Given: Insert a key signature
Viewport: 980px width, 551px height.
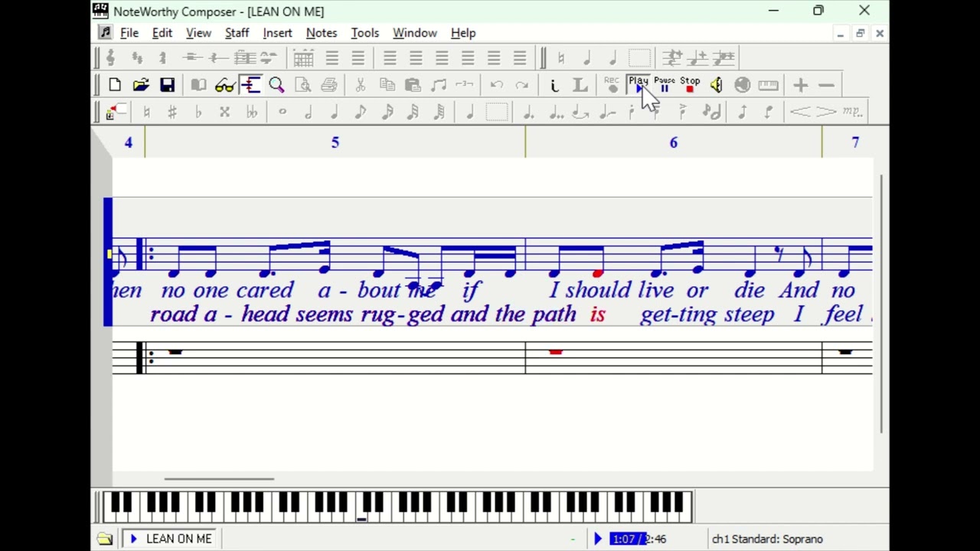Looking at the screenshot, I should 137,57.
